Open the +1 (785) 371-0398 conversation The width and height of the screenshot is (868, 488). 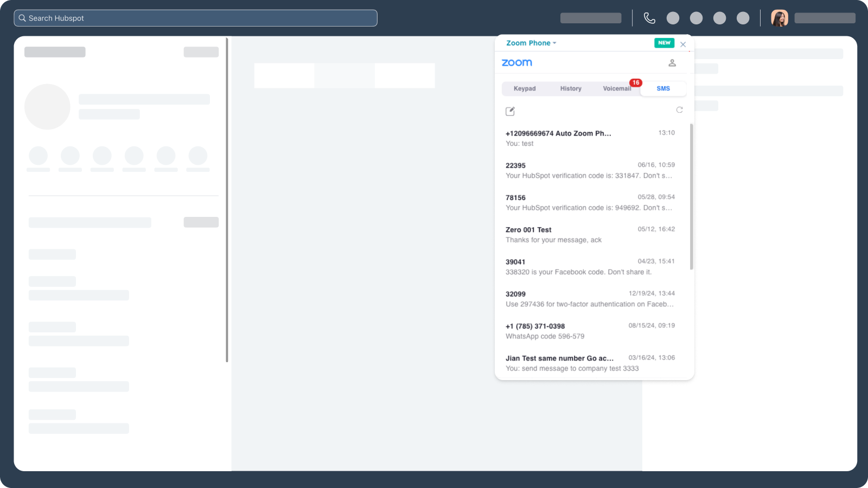pos(590,331)
